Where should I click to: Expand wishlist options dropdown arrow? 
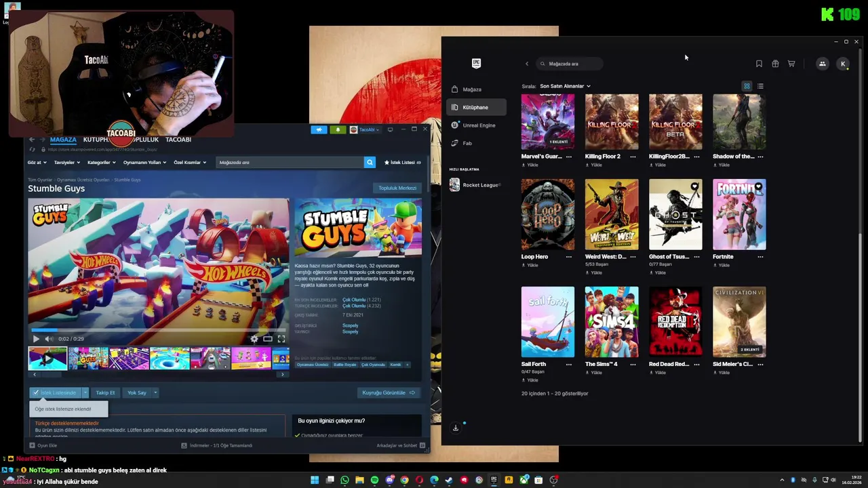coord(85,392)
